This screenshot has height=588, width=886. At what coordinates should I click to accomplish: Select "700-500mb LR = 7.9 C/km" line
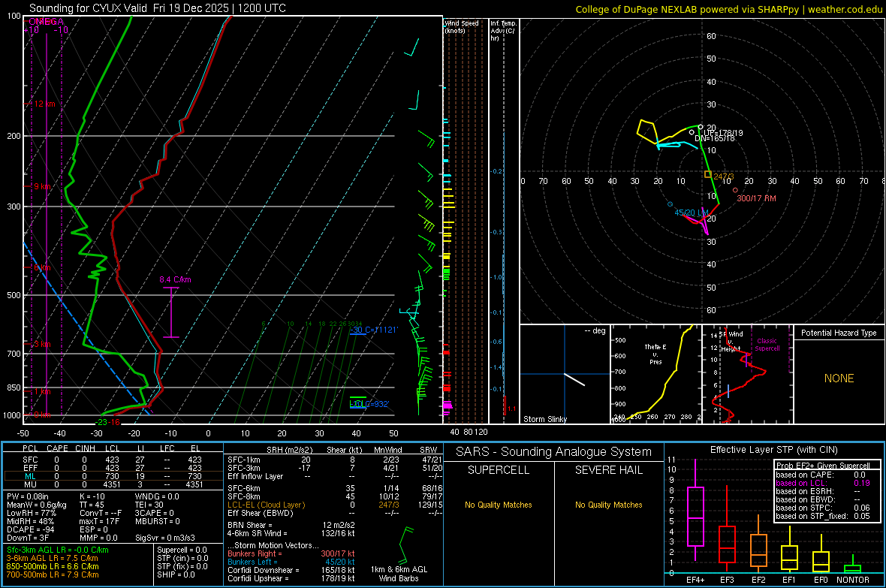pos(53,574)
